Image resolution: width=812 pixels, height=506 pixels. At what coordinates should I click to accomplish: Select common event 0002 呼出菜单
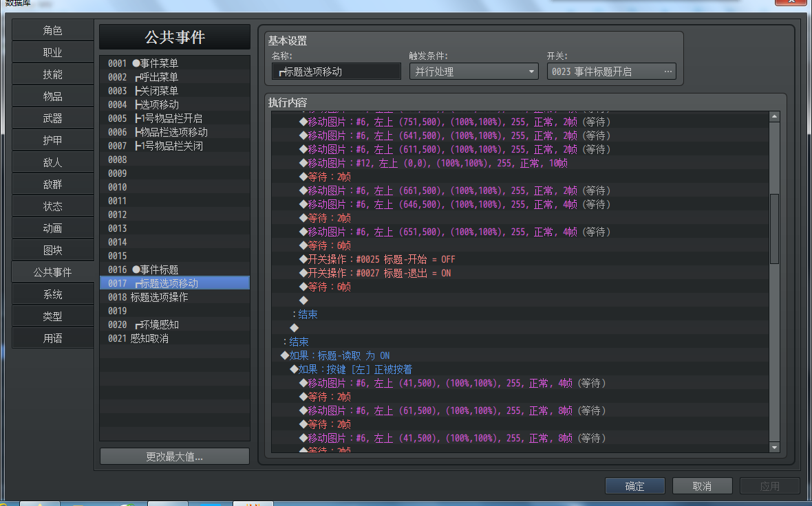[175, 77]
